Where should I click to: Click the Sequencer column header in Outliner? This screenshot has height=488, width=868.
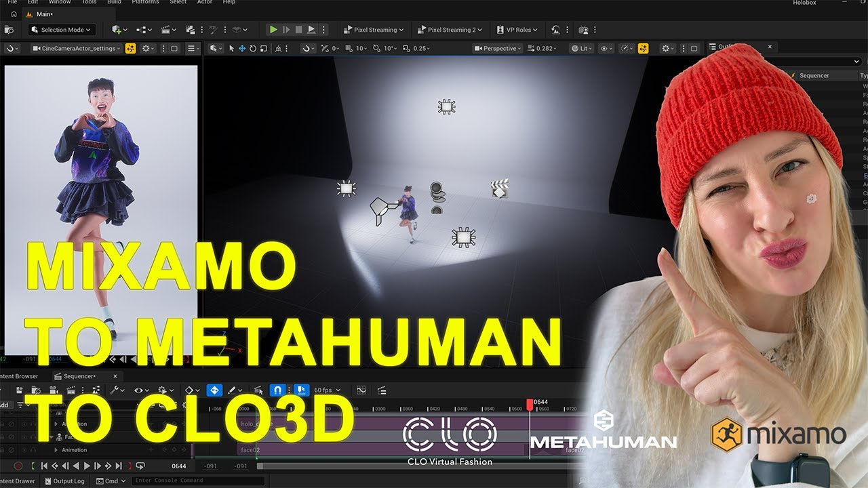tap(814, 75)
